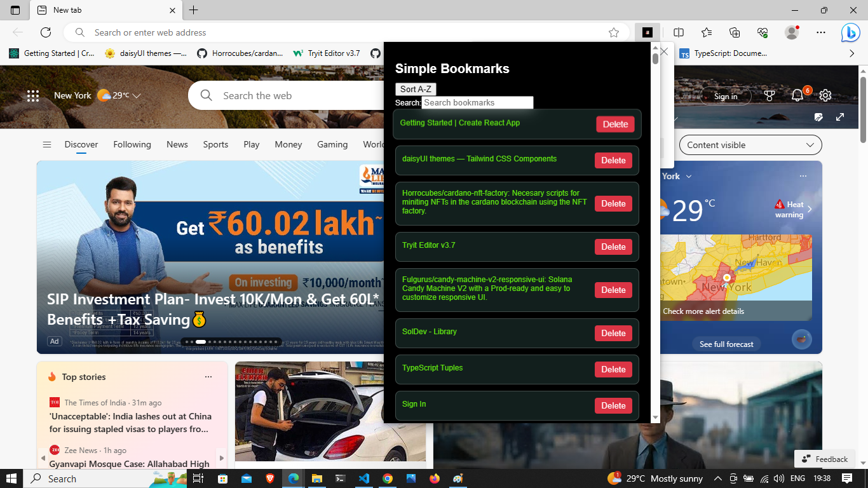868x488 pixels.
Task: Switch to Sports feed tab
Action: click(215, 144)
